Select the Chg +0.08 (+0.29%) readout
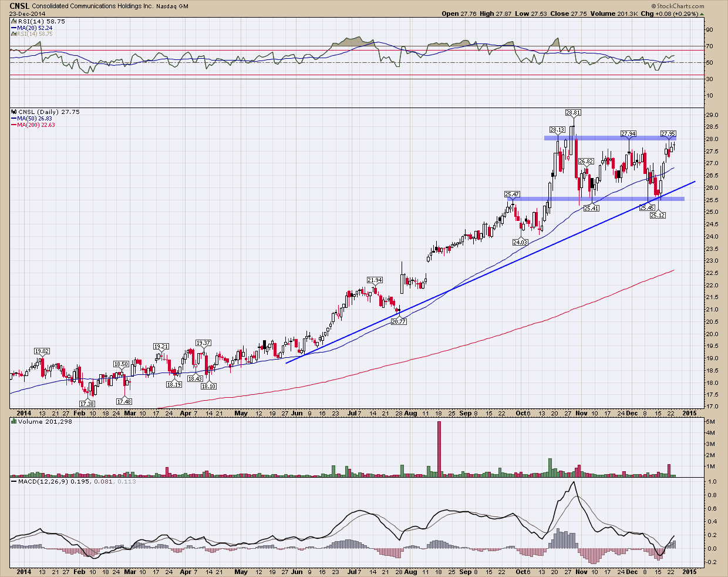 coord(673,14)
